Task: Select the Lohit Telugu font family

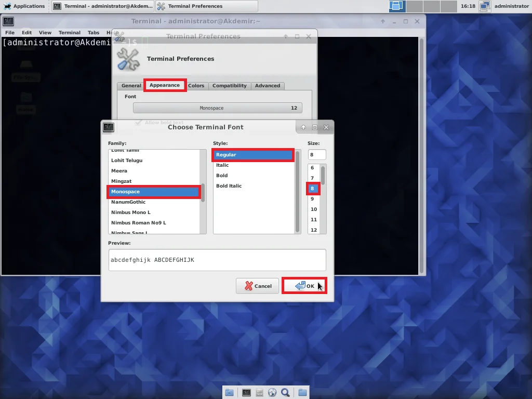Action: [154, 161]
